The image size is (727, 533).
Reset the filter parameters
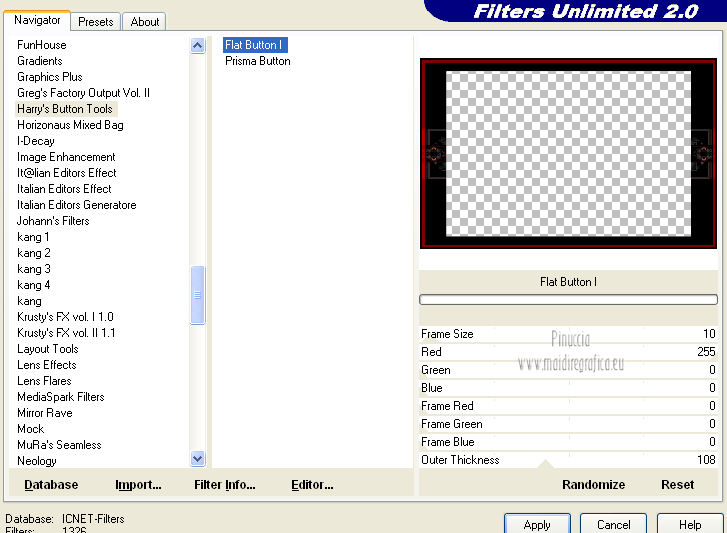677,485
